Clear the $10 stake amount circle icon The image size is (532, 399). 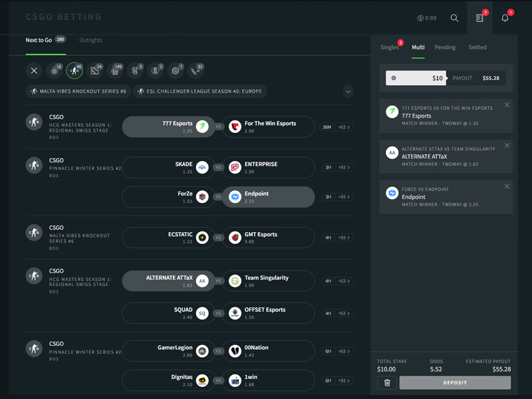(394, 78)
